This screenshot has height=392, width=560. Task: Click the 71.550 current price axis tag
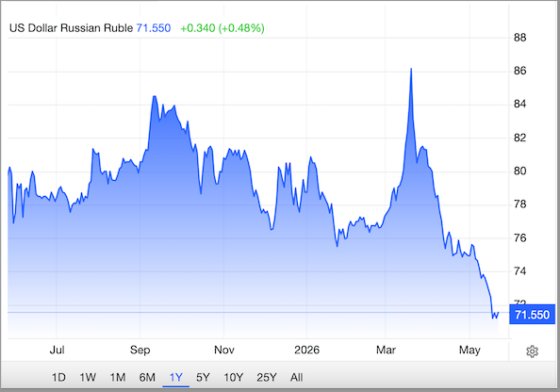532,315
